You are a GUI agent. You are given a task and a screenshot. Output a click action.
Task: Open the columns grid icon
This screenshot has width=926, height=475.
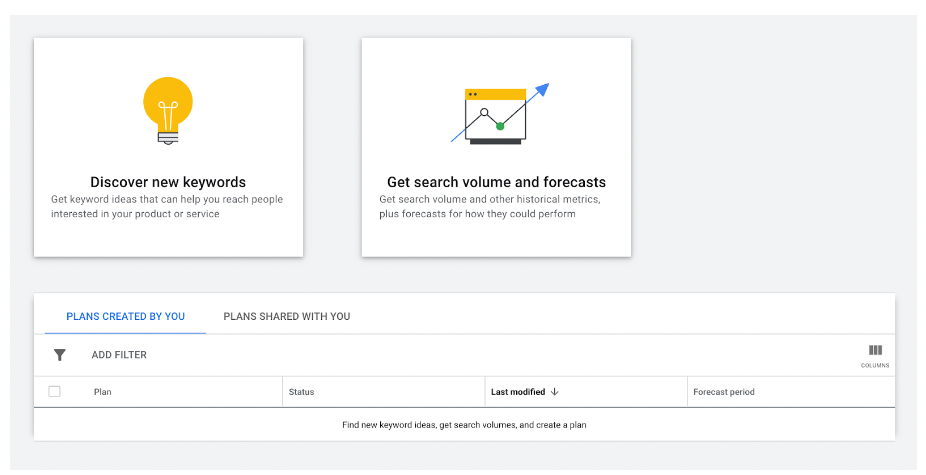click(875, 350)
